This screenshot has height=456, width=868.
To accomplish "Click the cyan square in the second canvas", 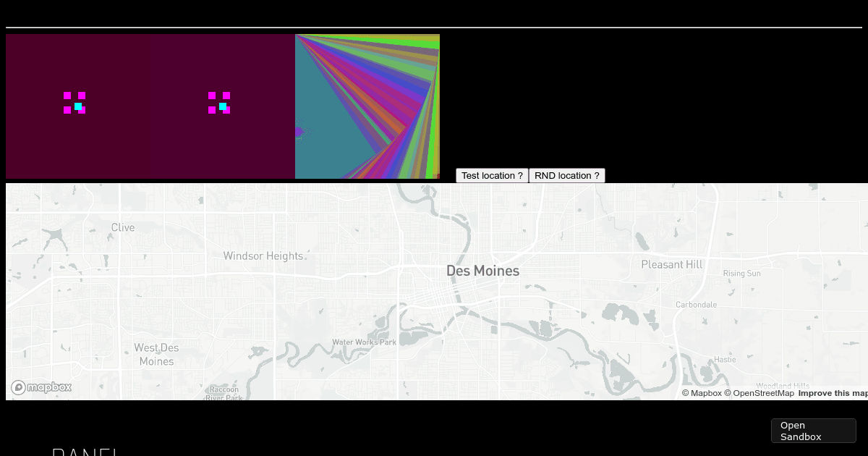I will [x=223, y=106].
